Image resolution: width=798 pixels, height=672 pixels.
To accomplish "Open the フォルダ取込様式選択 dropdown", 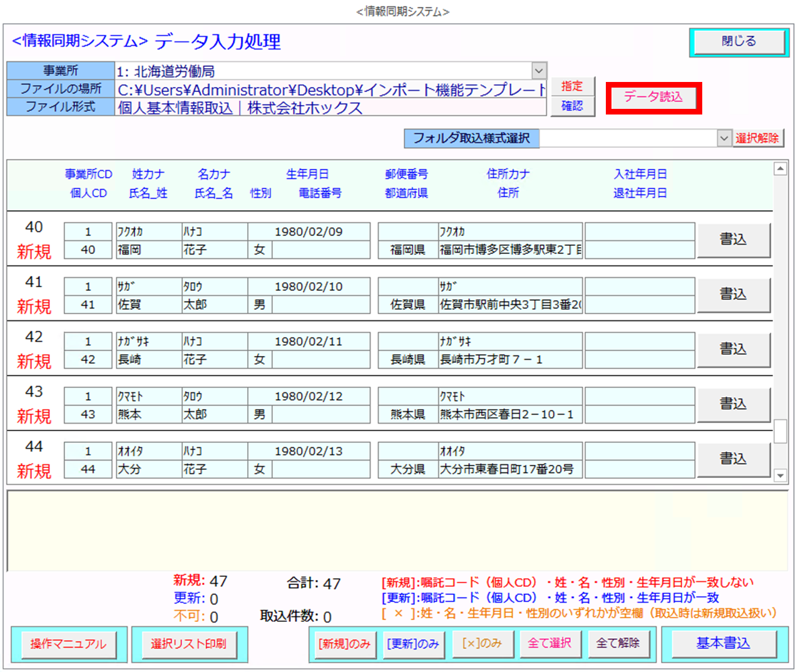I will click(x=724, y=138).
